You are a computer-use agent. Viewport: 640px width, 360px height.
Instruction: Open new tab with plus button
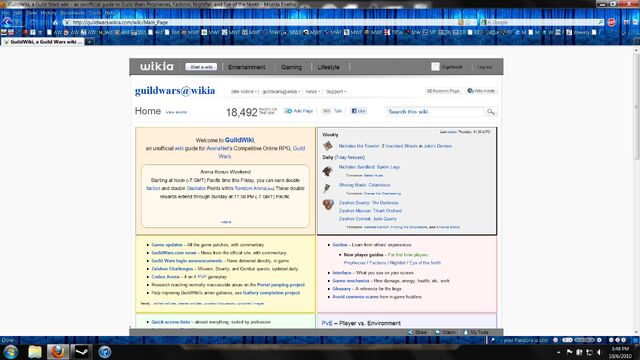(89, 42)
